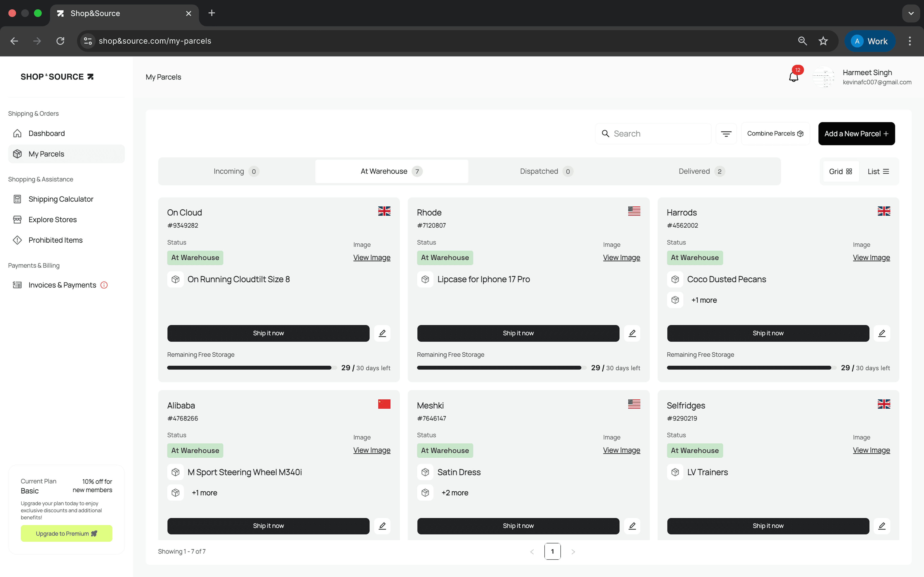
Task: Click the filter icon next to search
Action: click(x=726, y=134)
